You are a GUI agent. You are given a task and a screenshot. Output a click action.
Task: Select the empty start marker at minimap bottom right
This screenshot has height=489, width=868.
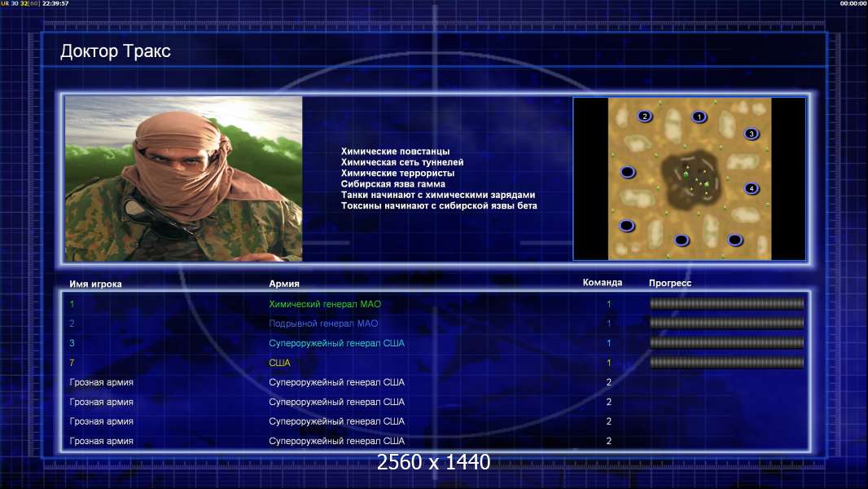(734, 240)
